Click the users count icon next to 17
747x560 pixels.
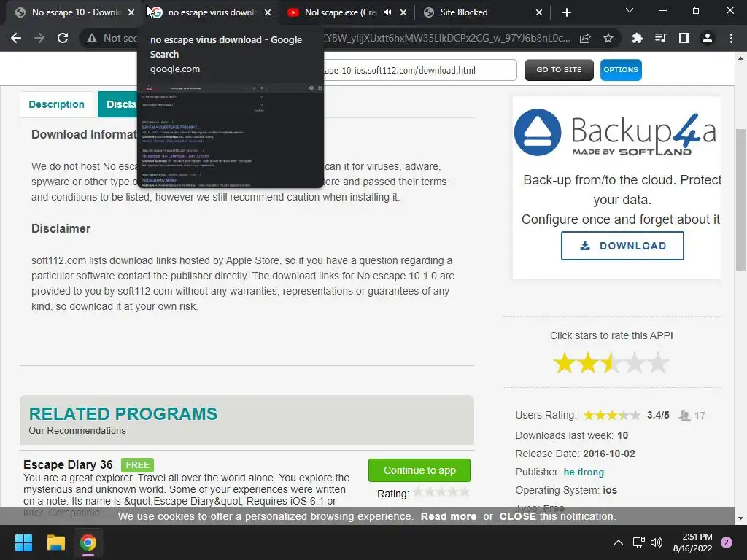tap(684, 416)
